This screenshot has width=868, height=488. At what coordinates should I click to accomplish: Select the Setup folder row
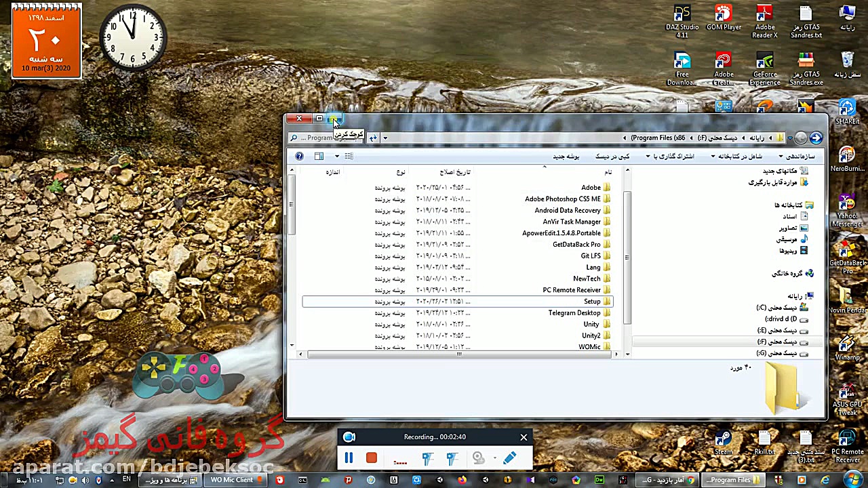click(457, 302)
